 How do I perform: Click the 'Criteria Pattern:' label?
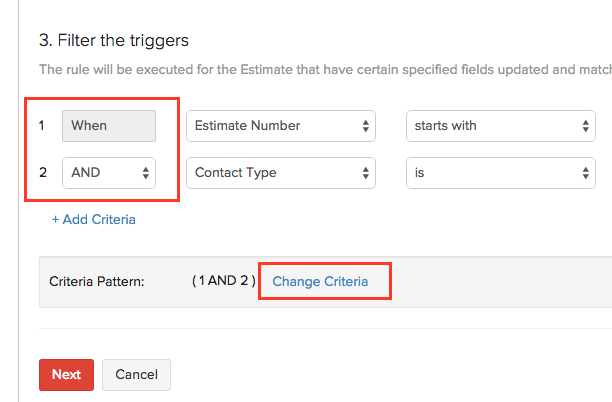click(97, 282)
